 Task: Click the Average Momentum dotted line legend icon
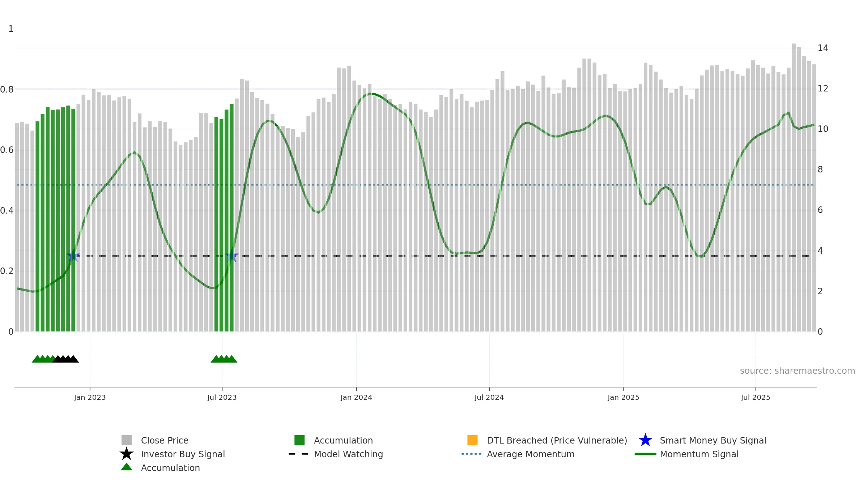[x=472, y=454]
